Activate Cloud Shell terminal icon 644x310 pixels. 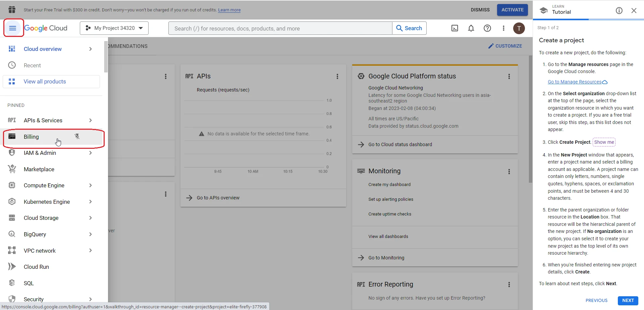click(x=455, y=28)
